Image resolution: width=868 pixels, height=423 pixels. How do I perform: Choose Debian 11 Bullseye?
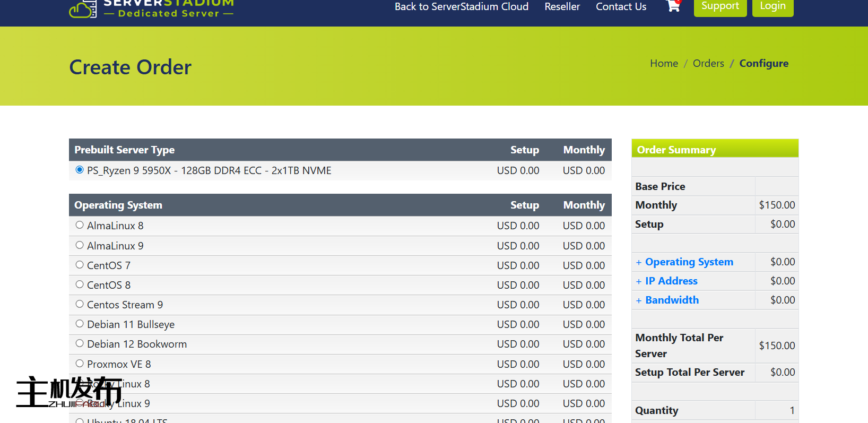click(80, 324)
